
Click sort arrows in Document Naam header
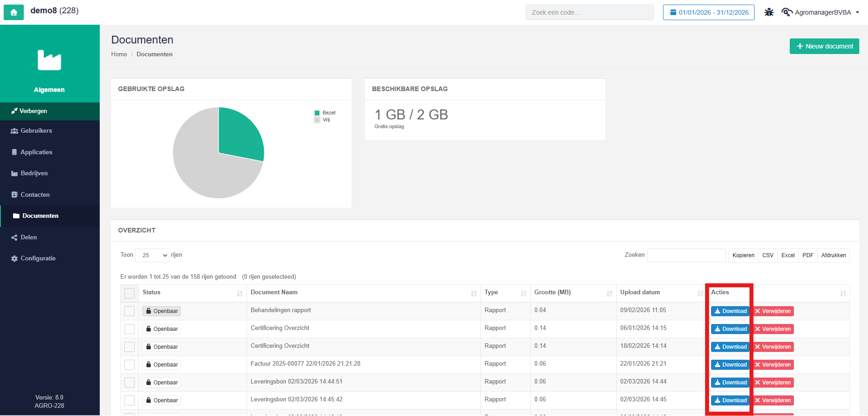click(474, 293)
